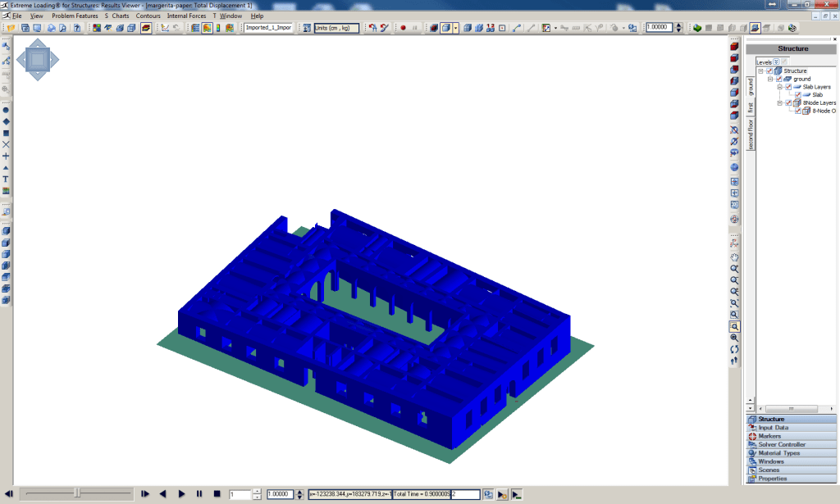Open the Contours menu
840x504 pixels.
point(148,16)
